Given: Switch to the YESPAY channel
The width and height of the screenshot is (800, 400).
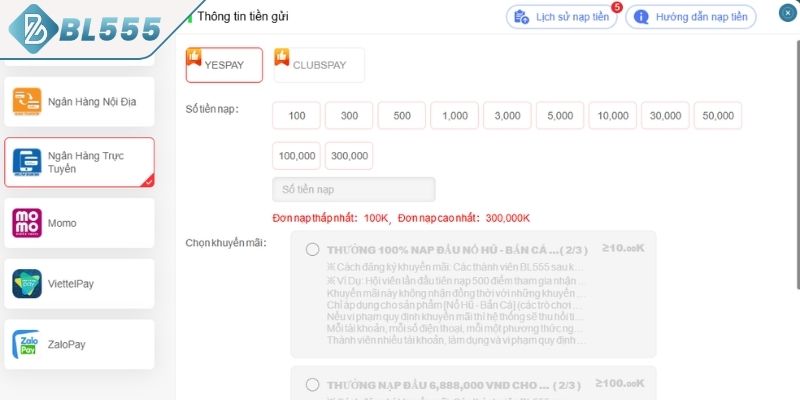Looking at the screenshot, I should point(224,65).
